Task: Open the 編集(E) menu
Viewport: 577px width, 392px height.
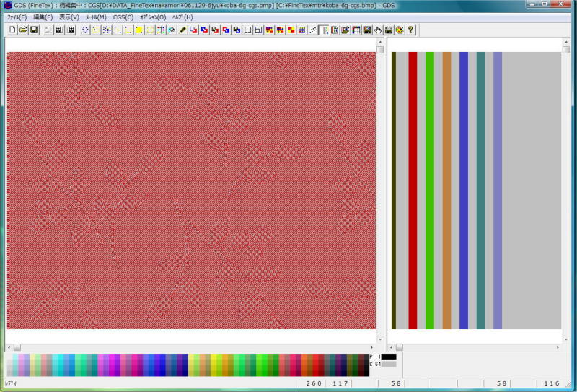Action: (43, 17)
